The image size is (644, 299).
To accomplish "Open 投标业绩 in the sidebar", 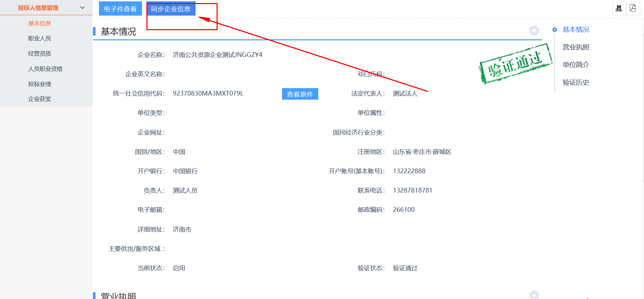I will [x=40, y=84].
